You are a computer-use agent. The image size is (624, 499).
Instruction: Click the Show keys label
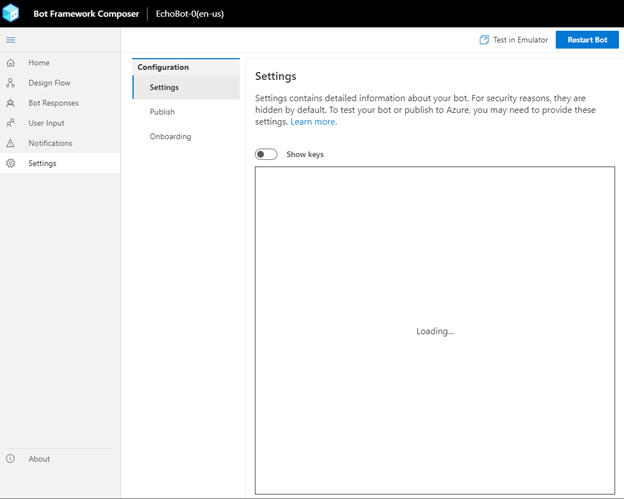point(305,154)
